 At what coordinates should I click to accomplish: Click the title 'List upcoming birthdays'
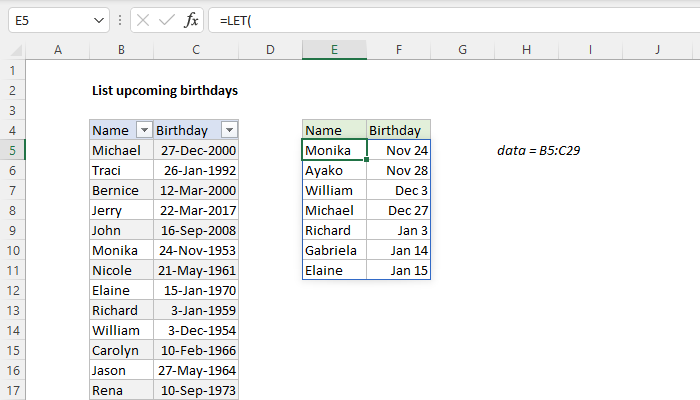165,91
